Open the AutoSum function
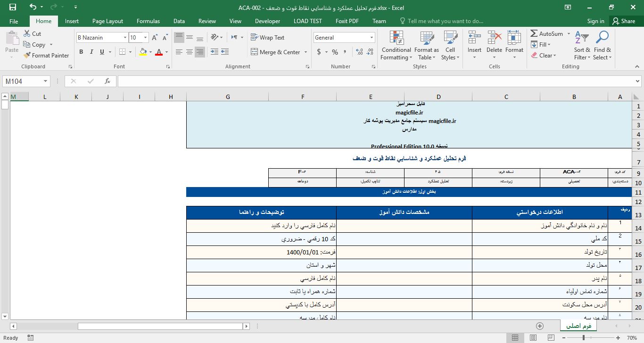 547,33
